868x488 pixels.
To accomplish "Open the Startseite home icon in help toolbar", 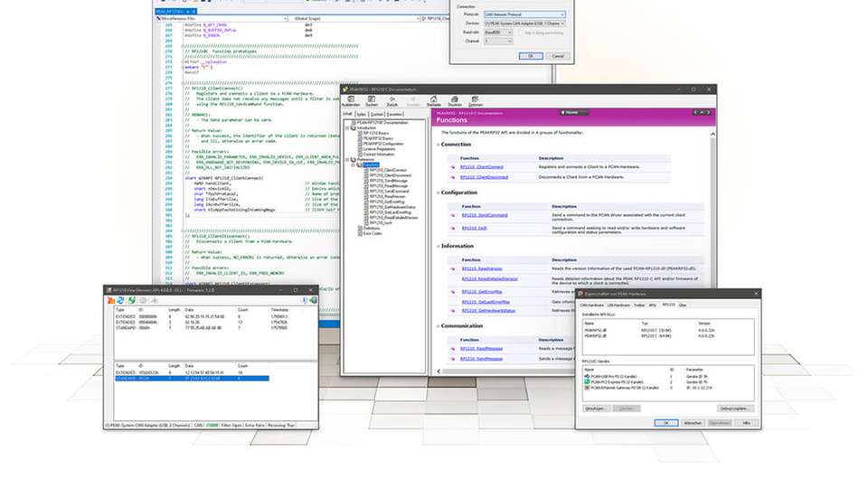I will [x=433, y=99].
